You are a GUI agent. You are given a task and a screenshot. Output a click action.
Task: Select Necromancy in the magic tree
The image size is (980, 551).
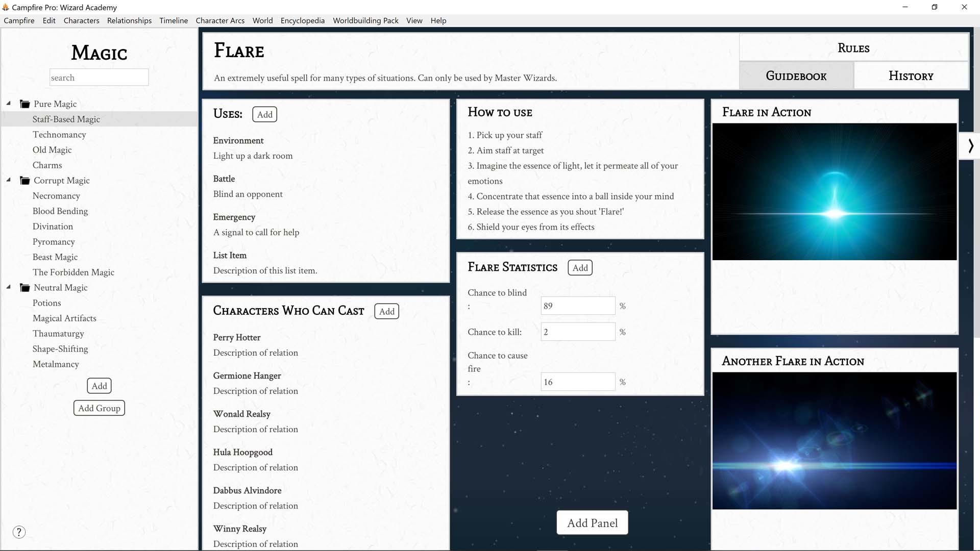pos(56,196)
